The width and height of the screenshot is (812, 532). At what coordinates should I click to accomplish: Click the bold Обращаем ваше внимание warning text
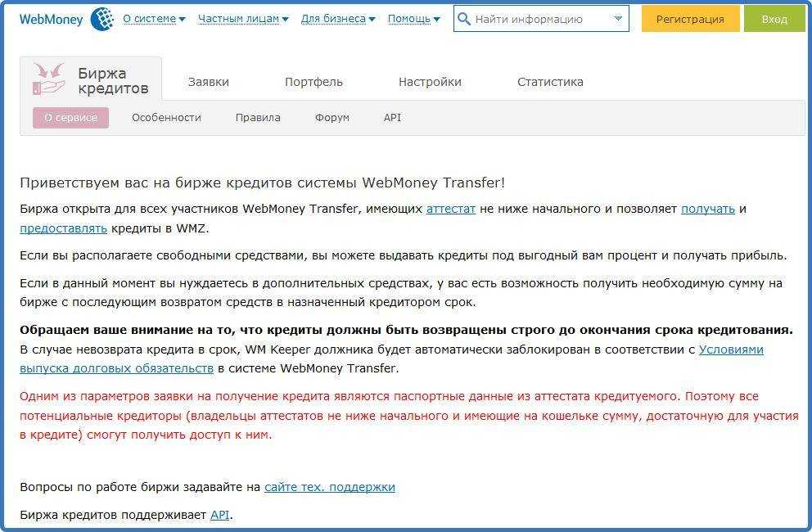pos(406,330)
